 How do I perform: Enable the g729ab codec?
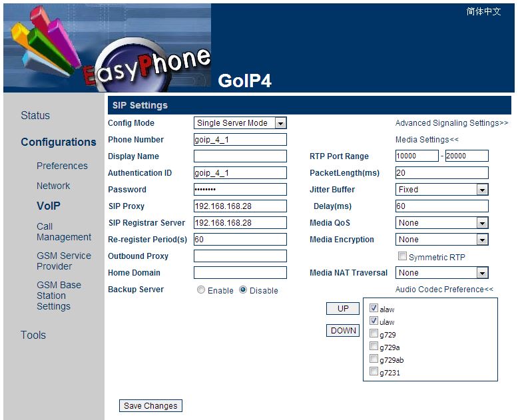pos(374,359)
